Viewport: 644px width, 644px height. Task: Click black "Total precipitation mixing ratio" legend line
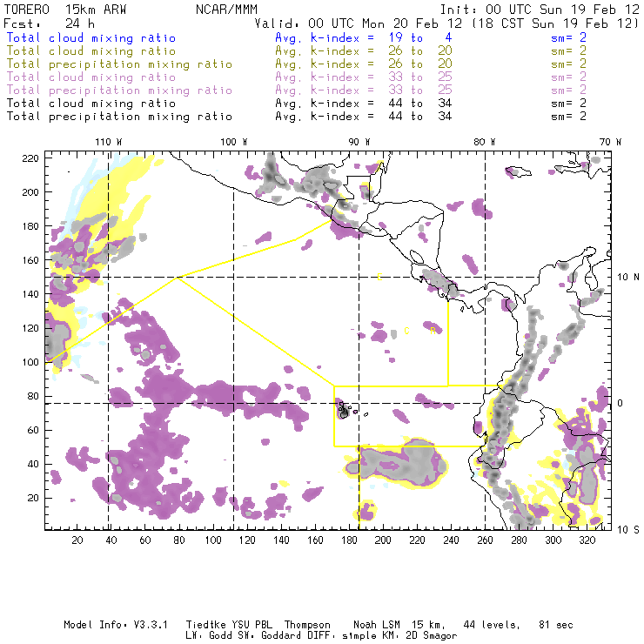[x=119, y=117]
